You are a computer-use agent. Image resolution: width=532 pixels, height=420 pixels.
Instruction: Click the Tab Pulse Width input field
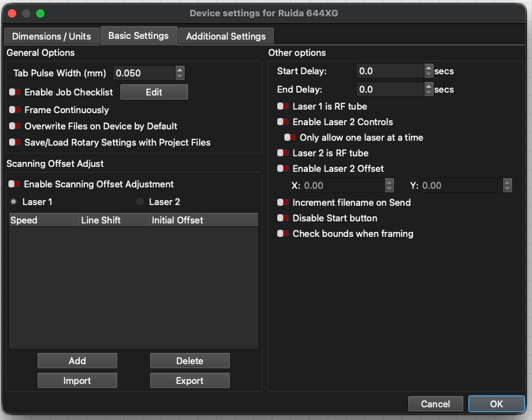(143, 73)
